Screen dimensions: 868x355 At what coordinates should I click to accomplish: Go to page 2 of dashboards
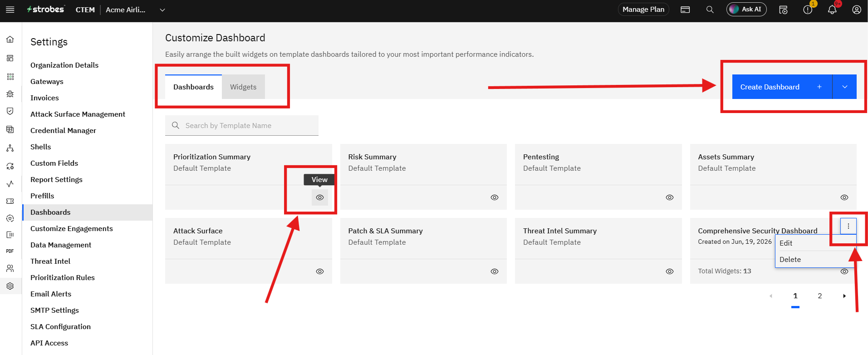point(820,296)
